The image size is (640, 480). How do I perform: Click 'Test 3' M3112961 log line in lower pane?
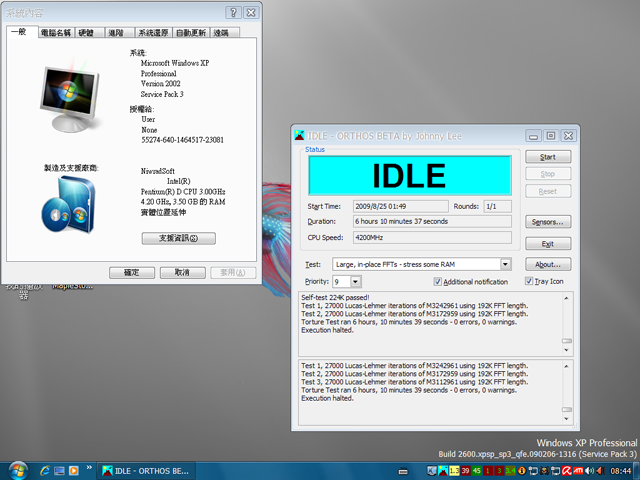(x=415, y=382)
